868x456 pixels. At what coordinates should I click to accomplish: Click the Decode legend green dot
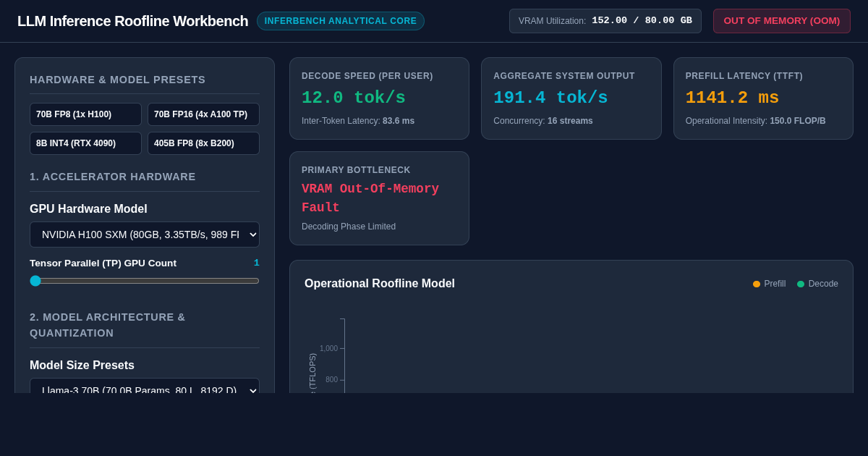[801, 284]
